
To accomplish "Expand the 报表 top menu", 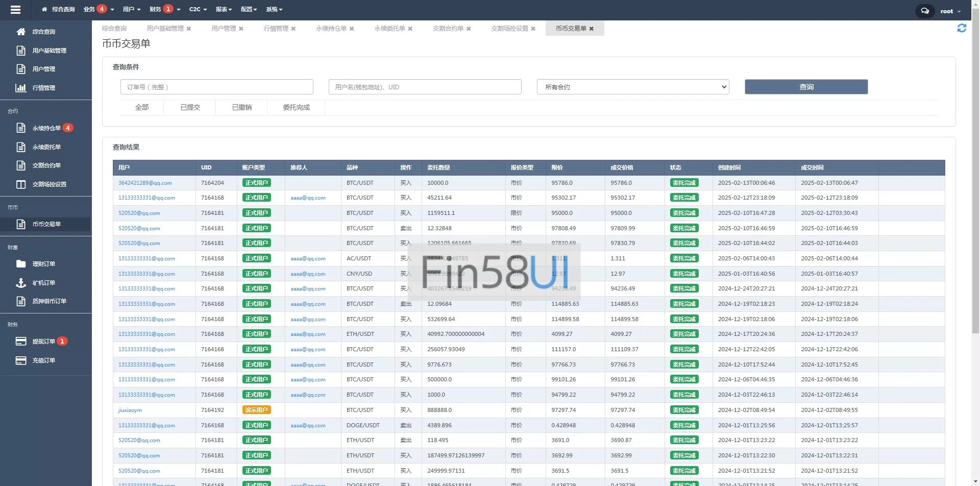I will (224, 10).
